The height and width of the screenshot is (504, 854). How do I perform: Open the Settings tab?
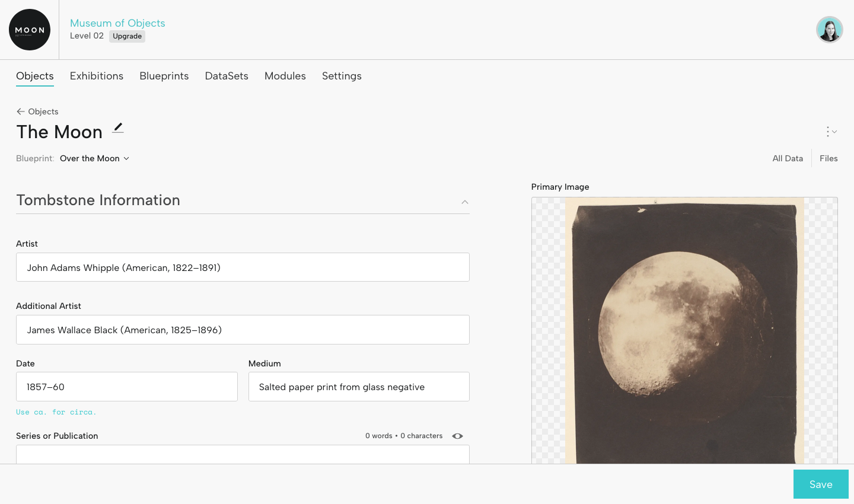coord(342,76)
